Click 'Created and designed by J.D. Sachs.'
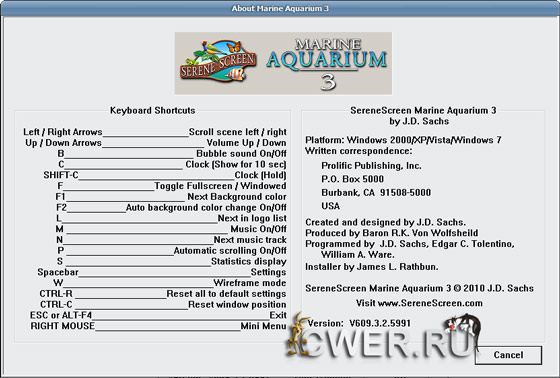560x378 pixels. point(385,222)
